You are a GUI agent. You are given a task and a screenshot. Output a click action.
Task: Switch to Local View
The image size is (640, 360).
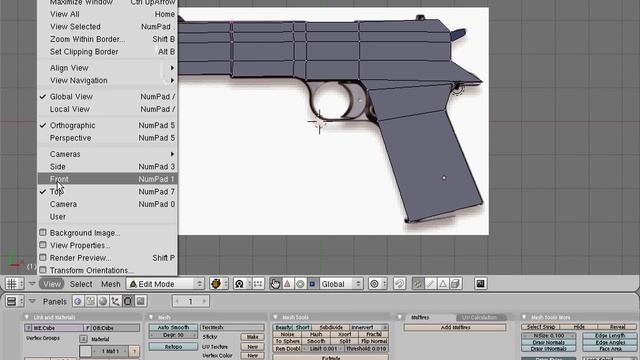tap(108, 109)
